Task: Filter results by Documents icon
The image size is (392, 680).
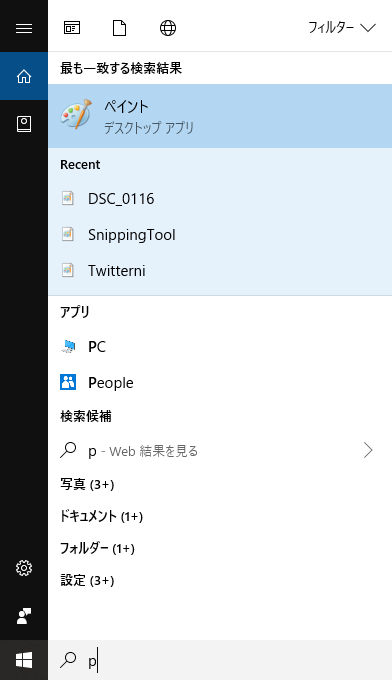Action: point(119,28)
